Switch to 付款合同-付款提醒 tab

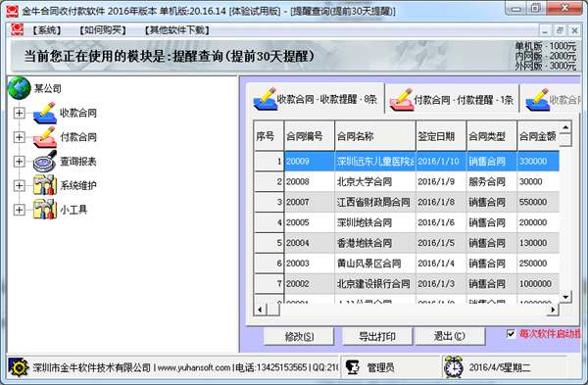pos(452,100)
